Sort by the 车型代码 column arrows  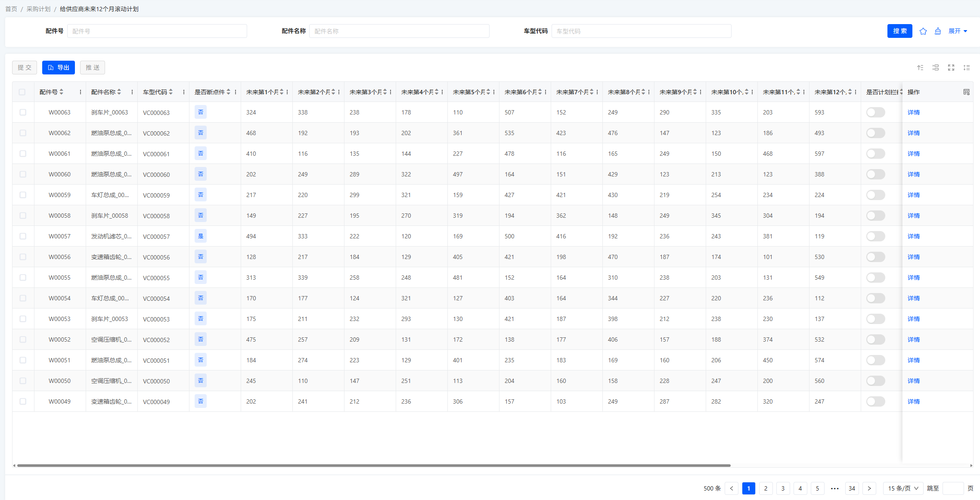(171, 92)
